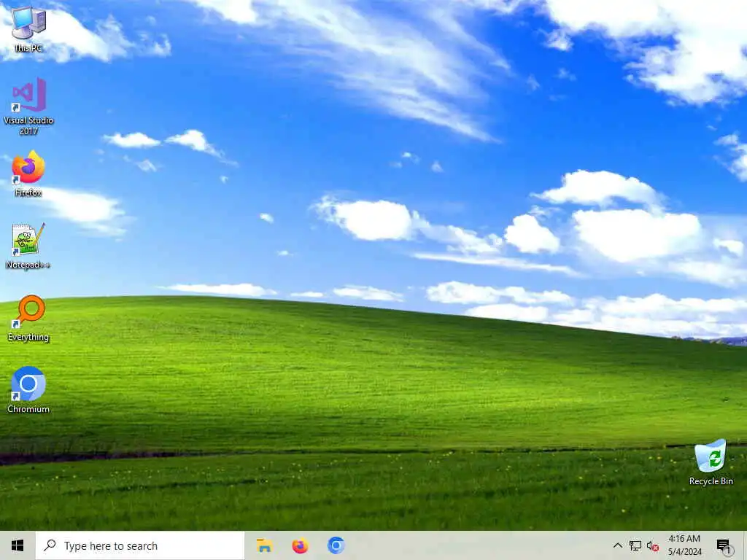Viewport: 747px width, 560px height.
Task: Select the Notepad++ desktop shortcut
Action: pos(28,246)
